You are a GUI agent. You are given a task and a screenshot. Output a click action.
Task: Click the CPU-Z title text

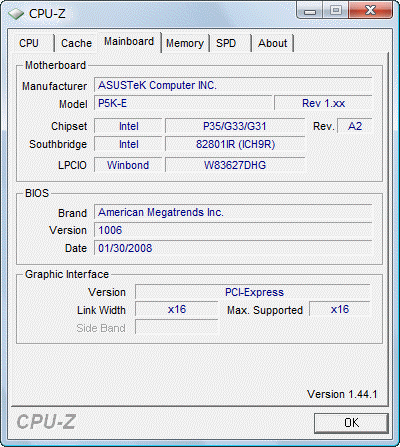click(47, 14)
